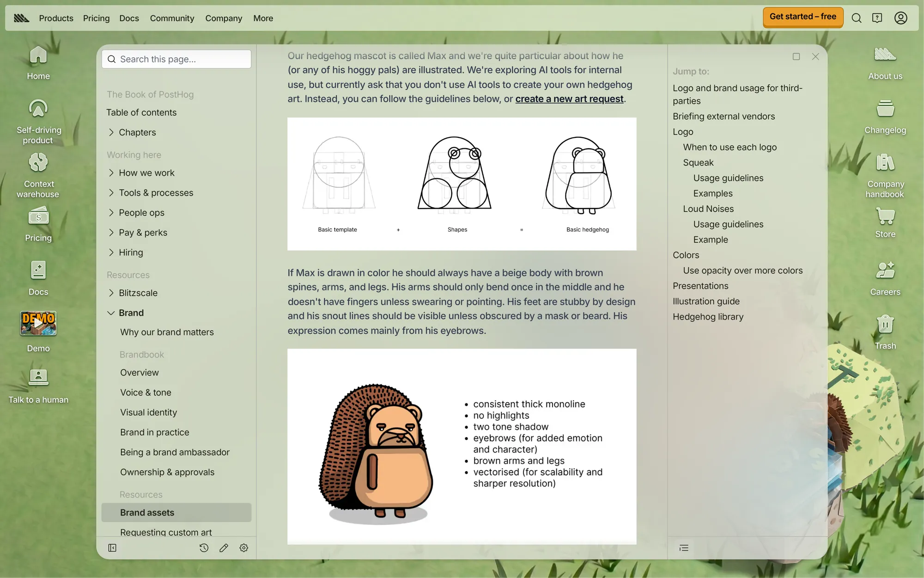This screenshot has width=924, height=578.
Task: Jump to Use opacity over more colors
Action: [x=743, y=271]
